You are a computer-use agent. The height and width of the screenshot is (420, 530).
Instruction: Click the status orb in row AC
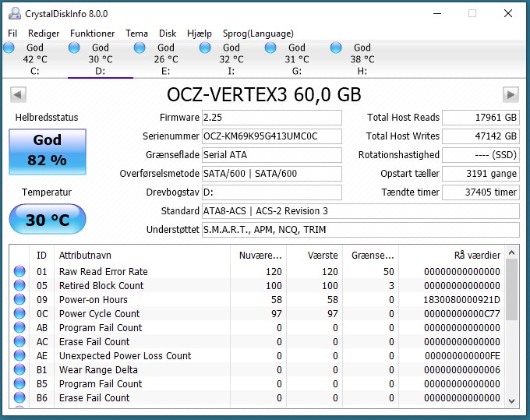click(19, 341)
